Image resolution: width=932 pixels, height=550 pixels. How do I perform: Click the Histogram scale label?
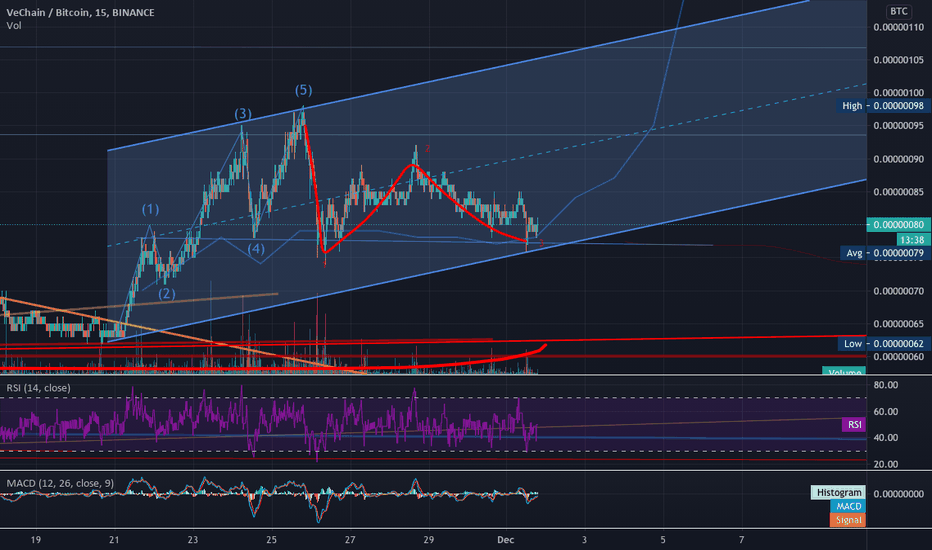[x=839, y=492]
